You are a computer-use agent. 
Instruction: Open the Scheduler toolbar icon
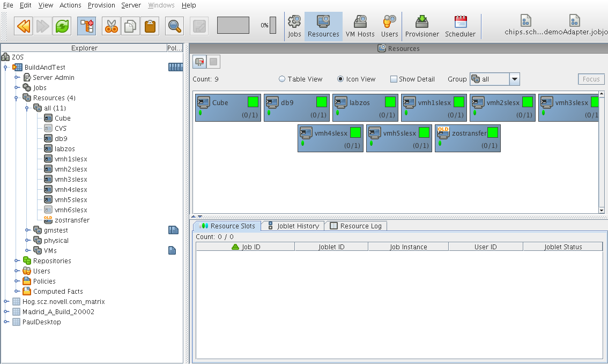click(x=460, y=26)
